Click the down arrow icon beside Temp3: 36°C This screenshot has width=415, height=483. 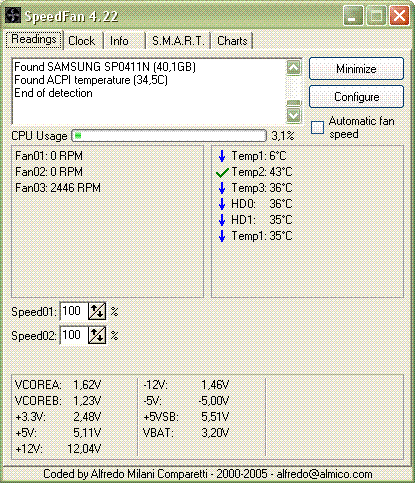pyautogui.click(x=222, y=188)
